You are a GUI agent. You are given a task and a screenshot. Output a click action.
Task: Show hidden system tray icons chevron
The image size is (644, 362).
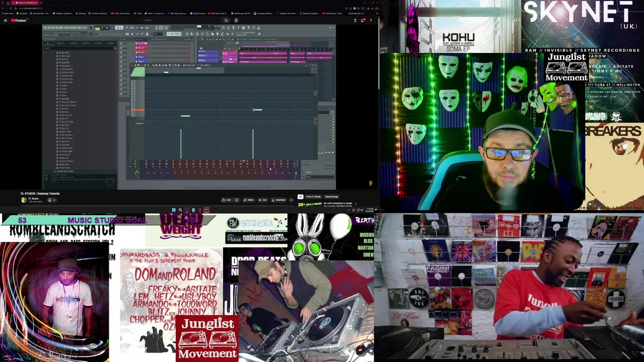pyautogui.click(x=348, y=210)
